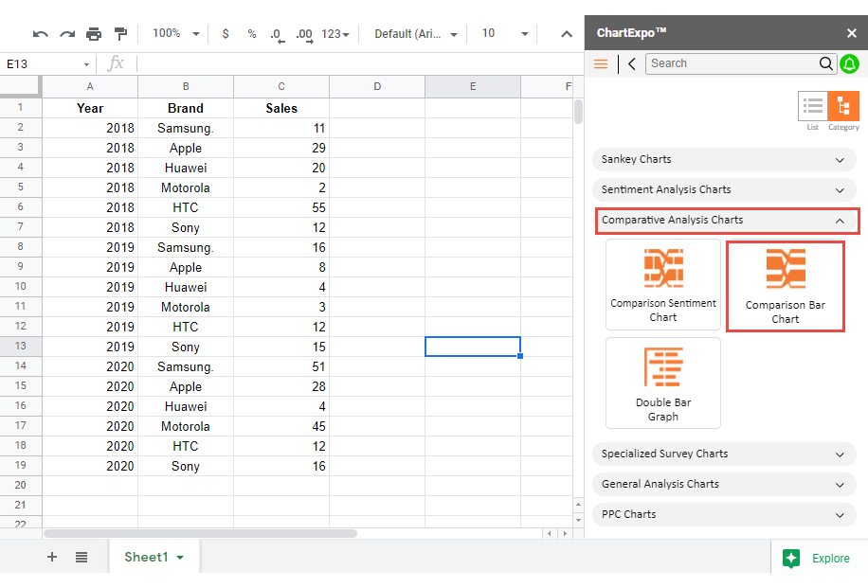The image size is (868, 588).
Task: Choose Double Bar Graph
Action: coord(663,383)
